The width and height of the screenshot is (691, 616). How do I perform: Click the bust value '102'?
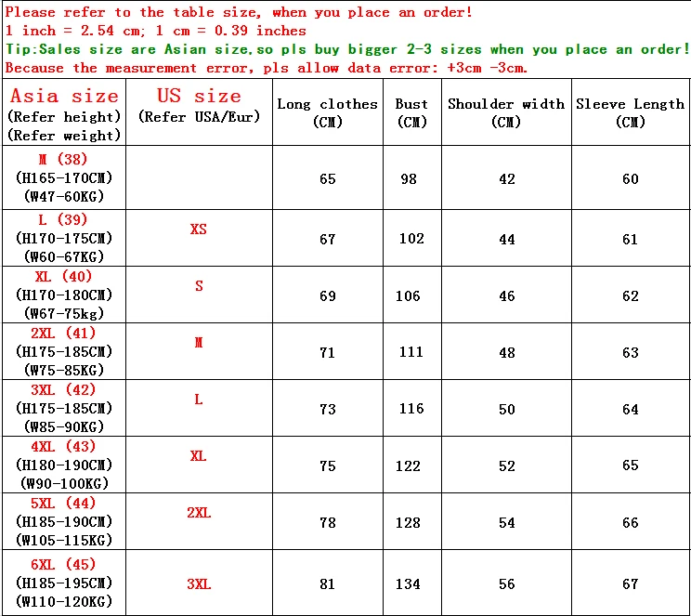pos(411,239)
